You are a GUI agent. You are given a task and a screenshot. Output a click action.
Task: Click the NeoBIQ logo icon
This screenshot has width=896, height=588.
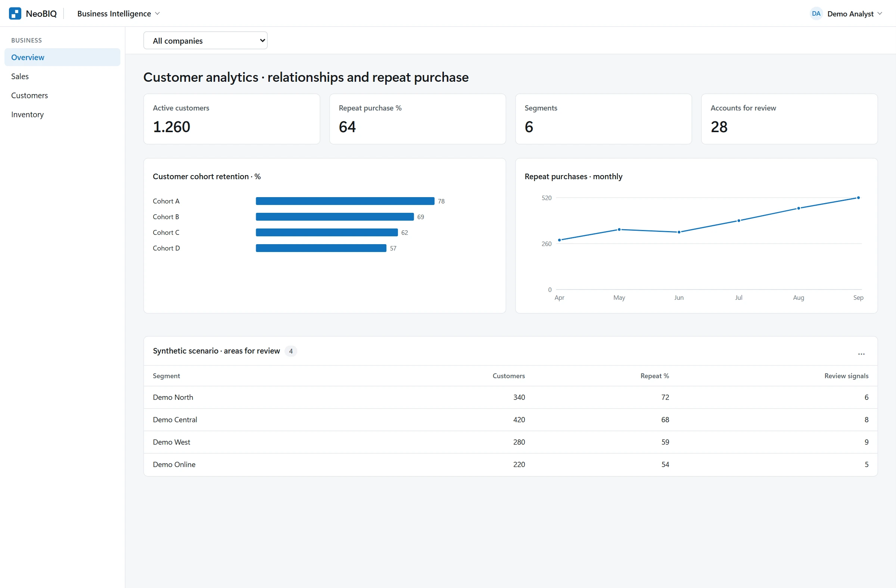(x=15, y=13)
